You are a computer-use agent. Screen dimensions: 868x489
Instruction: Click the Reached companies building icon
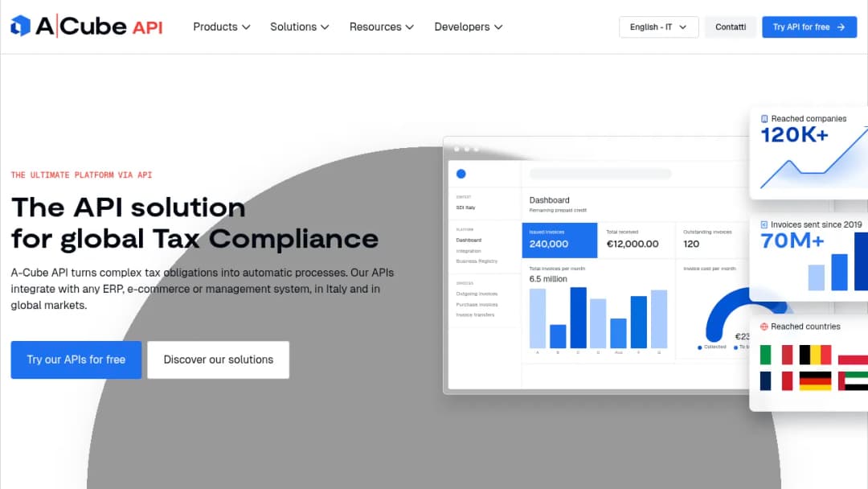(764, 118)
